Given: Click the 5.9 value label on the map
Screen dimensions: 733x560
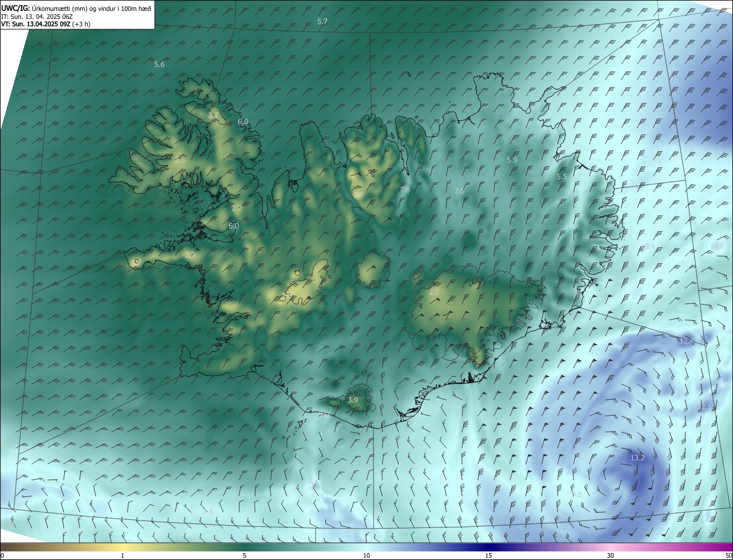Looking at the screenshot, I should tap(512, 160).
